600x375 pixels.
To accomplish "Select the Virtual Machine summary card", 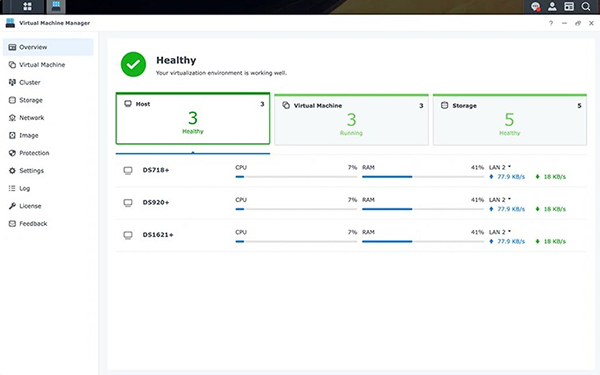I will coord(351,120).
